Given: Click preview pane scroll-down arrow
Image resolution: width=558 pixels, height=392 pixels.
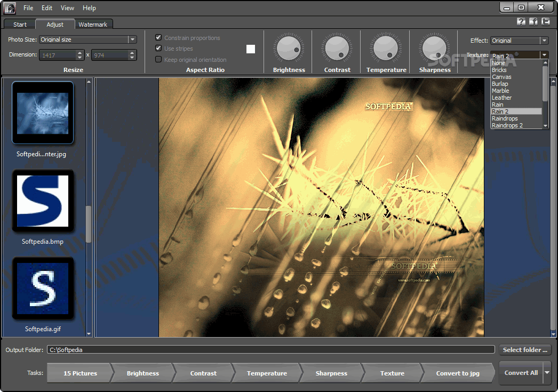Looking at the screenshot, I should tap(553, 334).
